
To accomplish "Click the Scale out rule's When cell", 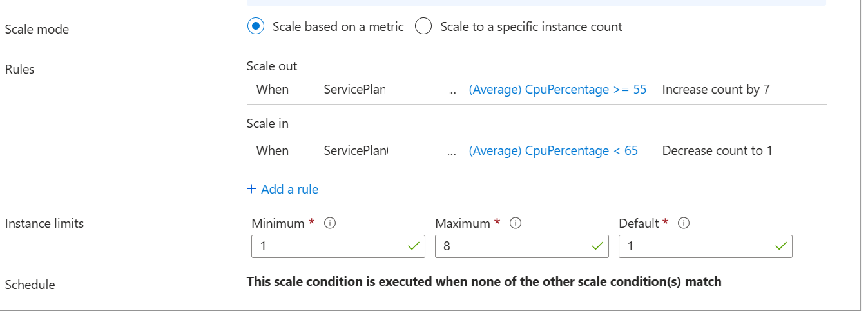I will pos(273,90).
